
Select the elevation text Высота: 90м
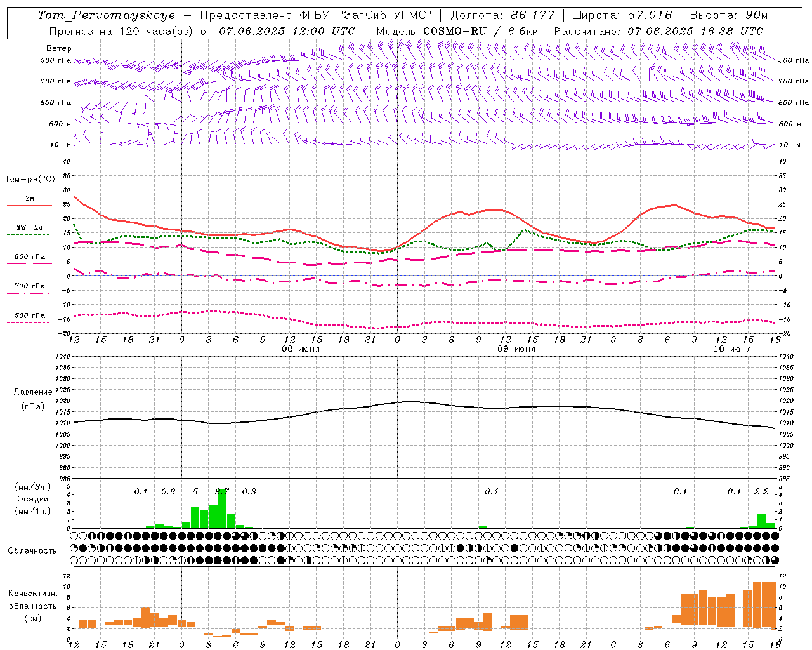728,15
